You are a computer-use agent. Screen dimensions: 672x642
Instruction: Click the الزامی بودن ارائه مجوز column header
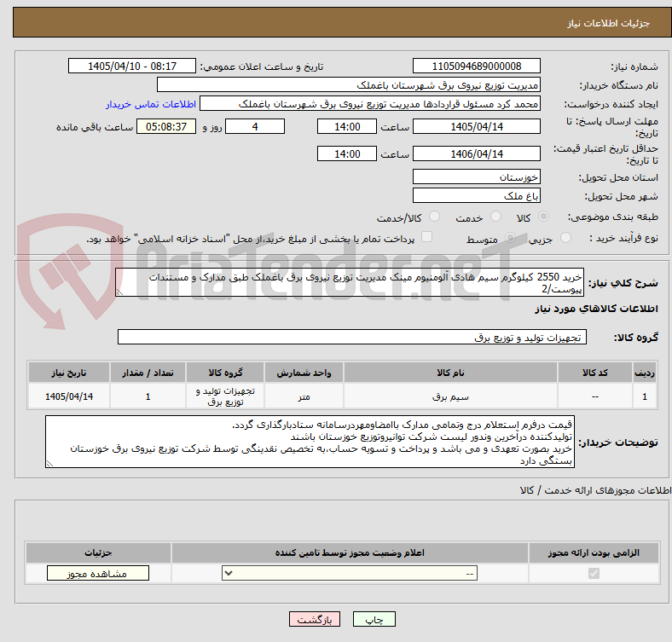(x=594, y=552)
